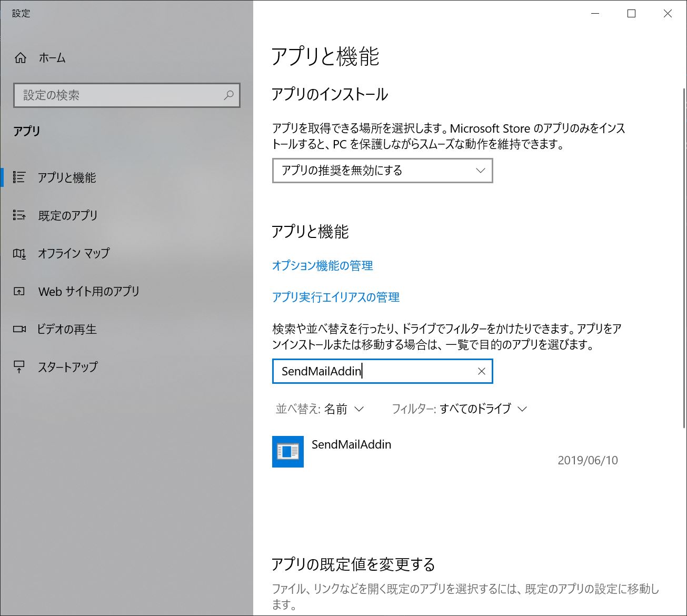Expand the フィルター: すべてのドライブ dropdown
Screen dimensions: 687x616
(460, 409)
